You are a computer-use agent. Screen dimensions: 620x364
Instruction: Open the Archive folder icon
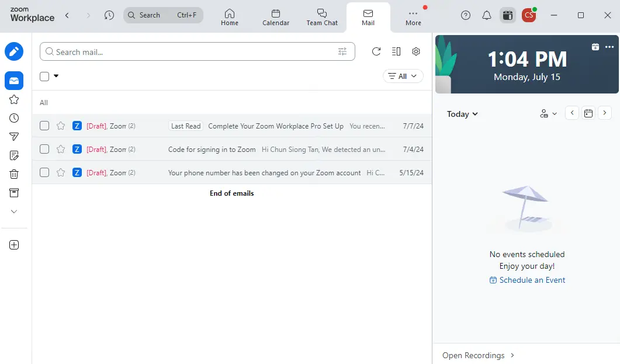pyautogui.click(x=14, y=193)
